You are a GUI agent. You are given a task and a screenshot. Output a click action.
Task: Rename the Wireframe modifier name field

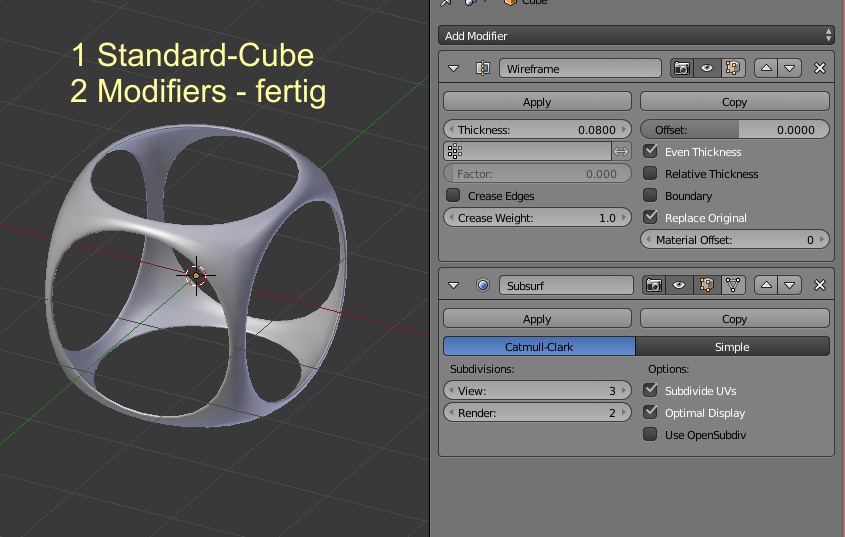point(580,68)
